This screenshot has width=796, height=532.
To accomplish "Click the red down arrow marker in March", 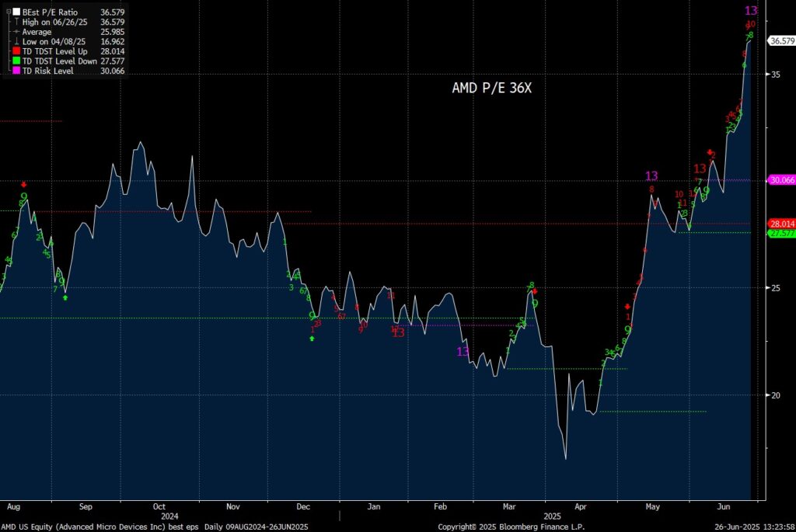I will 535,291.
